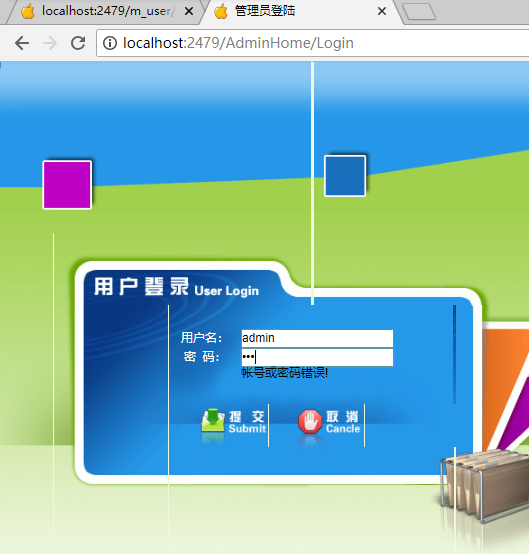Click the favicon of 管理员登陆 tab

(221, 11)
